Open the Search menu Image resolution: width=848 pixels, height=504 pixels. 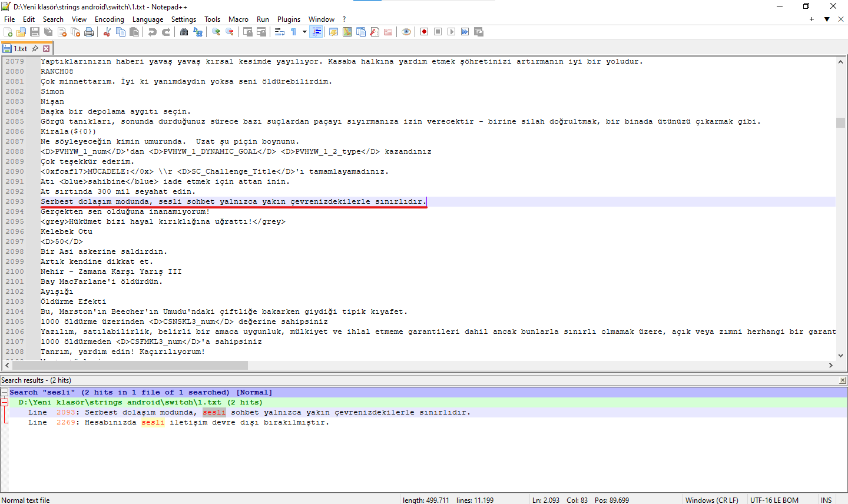click(x=53, y=19)
